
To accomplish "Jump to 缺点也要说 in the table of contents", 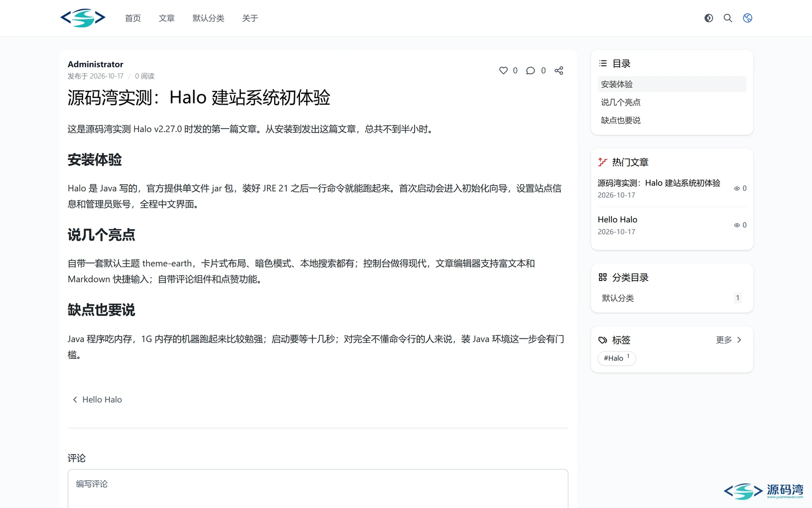I will coord(672,120).
